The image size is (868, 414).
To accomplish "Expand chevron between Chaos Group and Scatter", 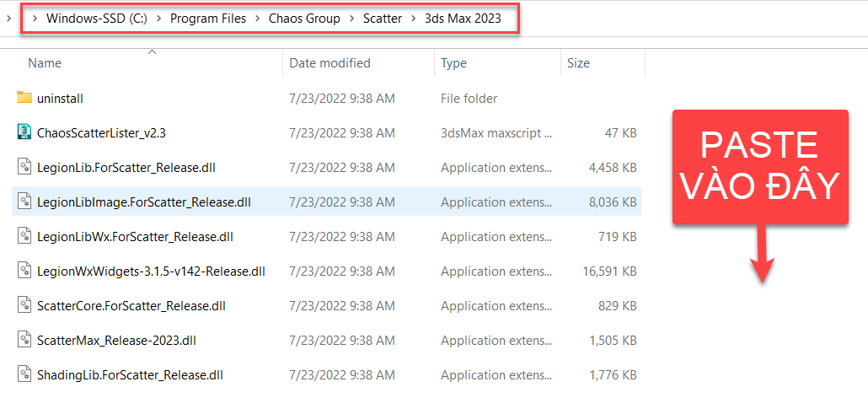I will point(352,19).
